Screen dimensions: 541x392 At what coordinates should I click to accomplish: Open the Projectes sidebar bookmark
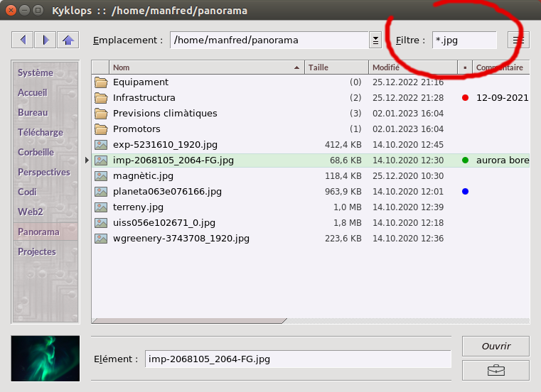coord(37,251)
